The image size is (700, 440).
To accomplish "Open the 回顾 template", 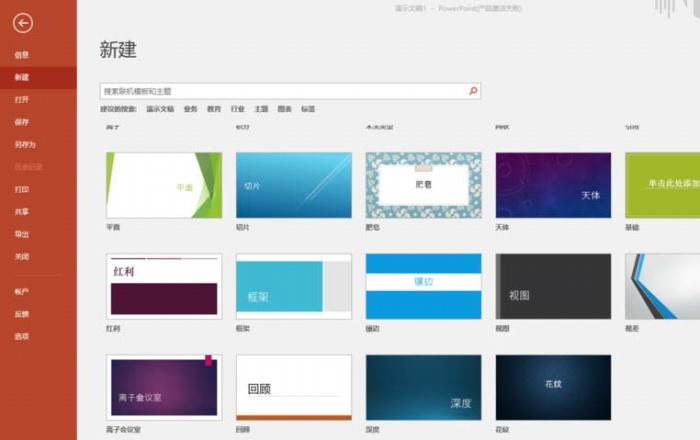I will (293, 386).
